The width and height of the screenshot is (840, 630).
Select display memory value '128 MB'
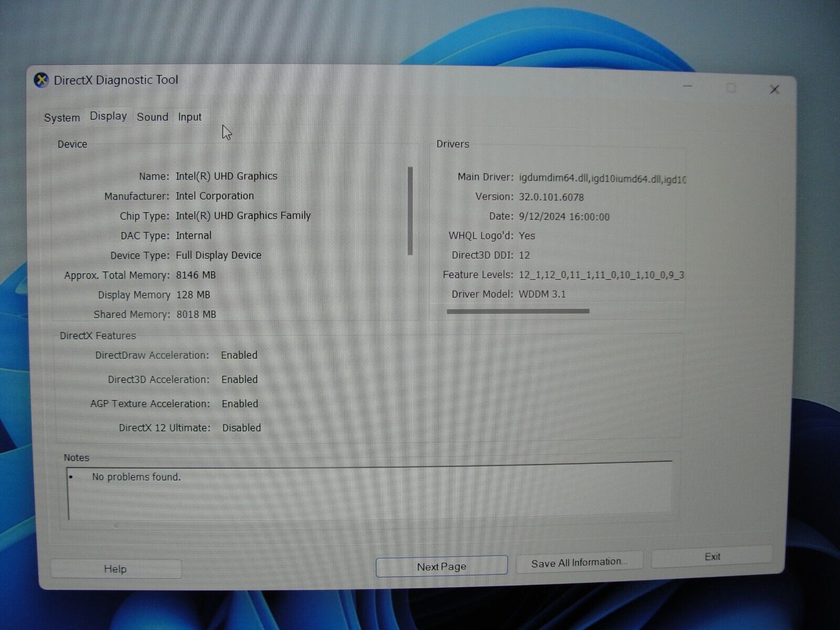pos(193,295)
